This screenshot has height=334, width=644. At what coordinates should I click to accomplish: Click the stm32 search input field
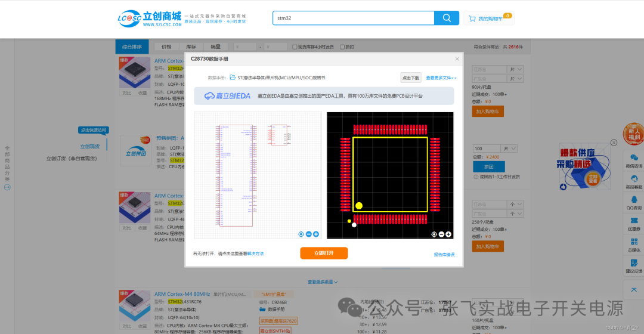354,18
